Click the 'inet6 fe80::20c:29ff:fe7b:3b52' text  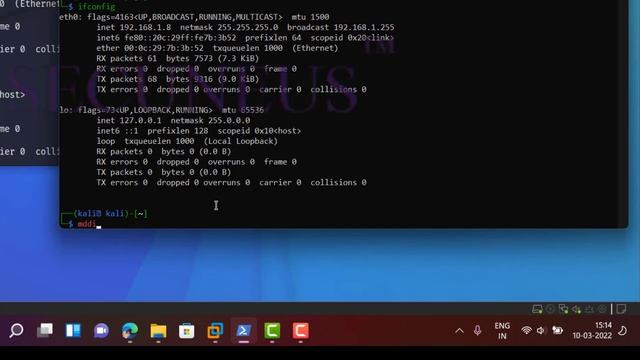(x=166, y=38)
